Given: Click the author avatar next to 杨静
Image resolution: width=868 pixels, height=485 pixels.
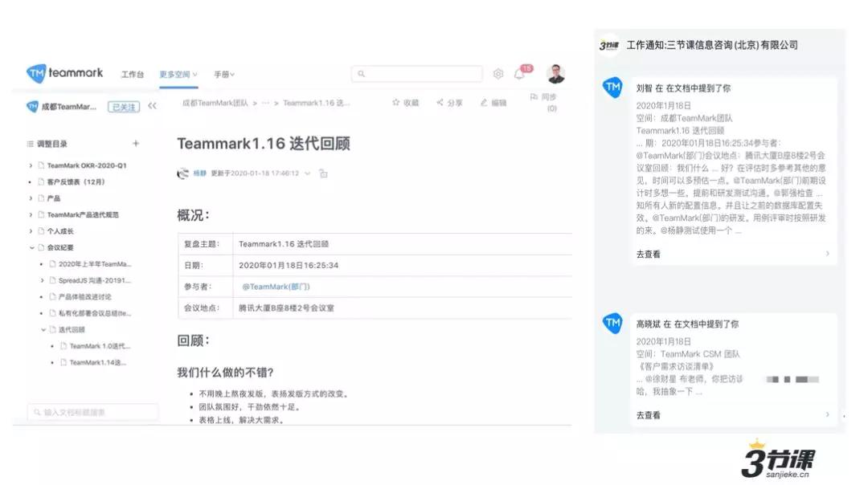Looking at the screenshot, I should (x=182, y=173).
